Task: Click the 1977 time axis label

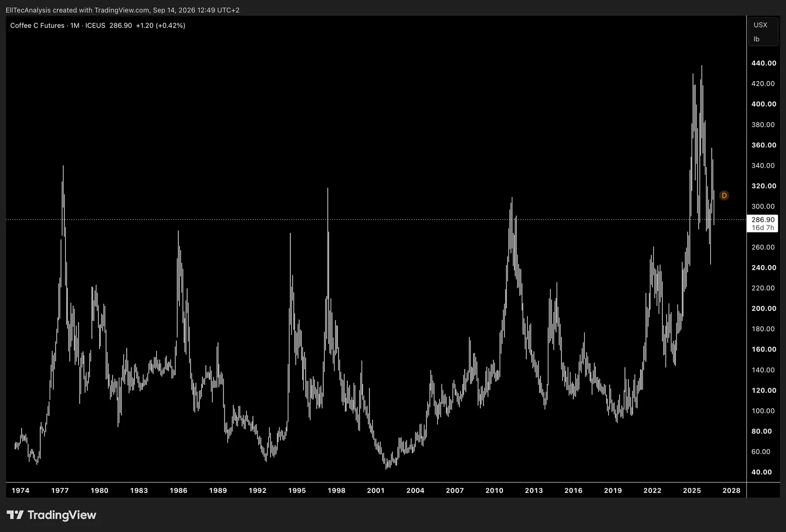Action: point(60,490)
